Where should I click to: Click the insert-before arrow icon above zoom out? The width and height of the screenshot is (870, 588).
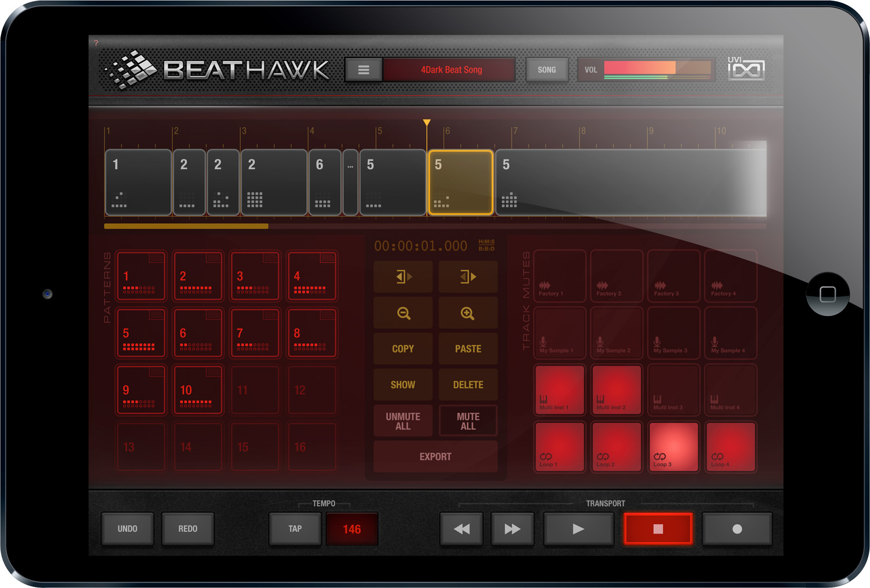click(x=404, y=277)
